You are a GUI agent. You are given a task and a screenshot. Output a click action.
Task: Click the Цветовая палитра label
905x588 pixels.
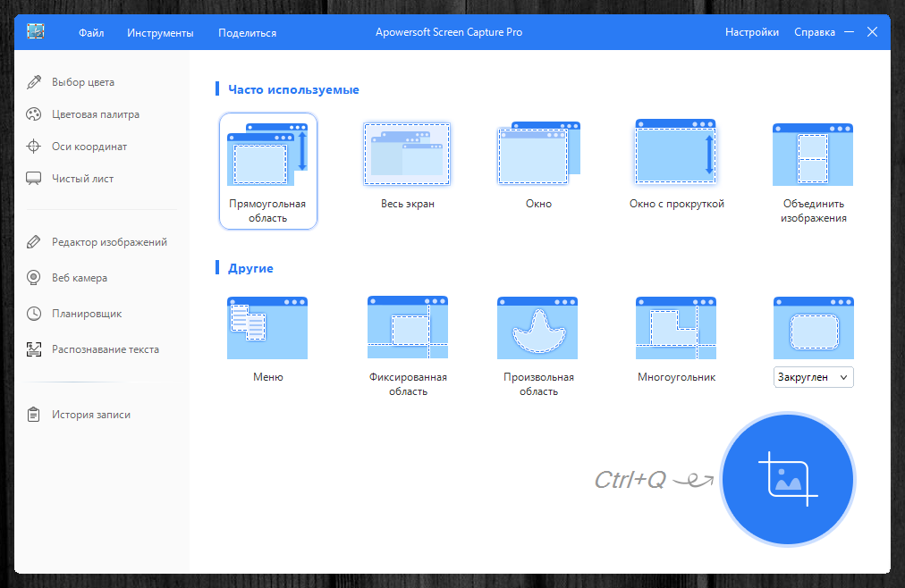pyautogui.click(x=96, y=114)
